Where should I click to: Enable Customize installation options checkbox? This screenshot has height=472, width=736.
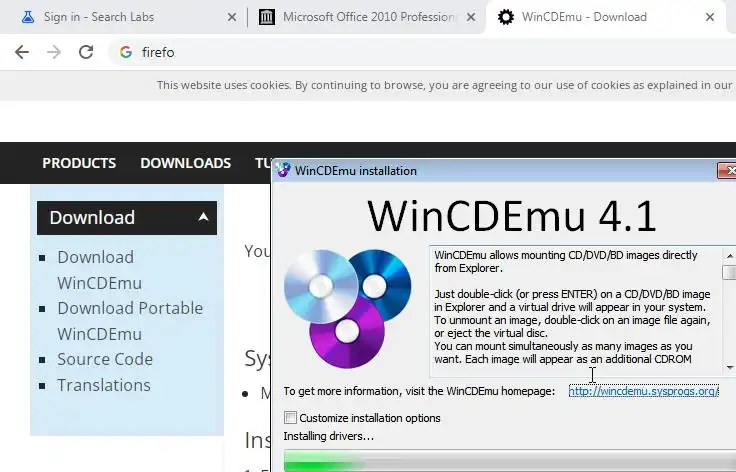coord(291,418)
